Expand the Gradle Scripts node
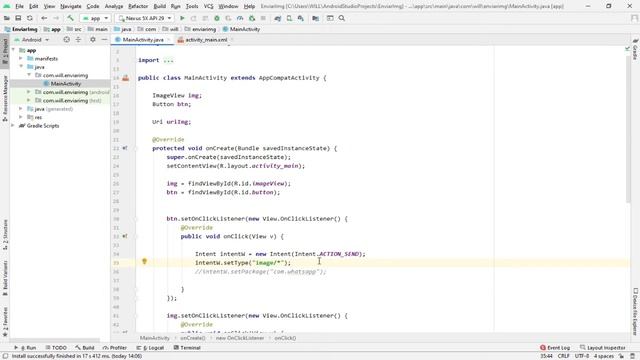Screen dimensions: 640x360 point(13,126)
